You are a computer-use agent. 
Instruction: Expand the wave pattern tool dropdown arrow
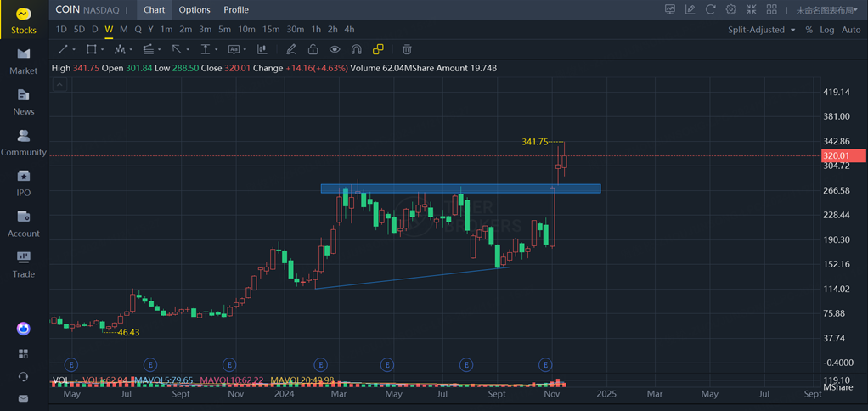point(131,50)
